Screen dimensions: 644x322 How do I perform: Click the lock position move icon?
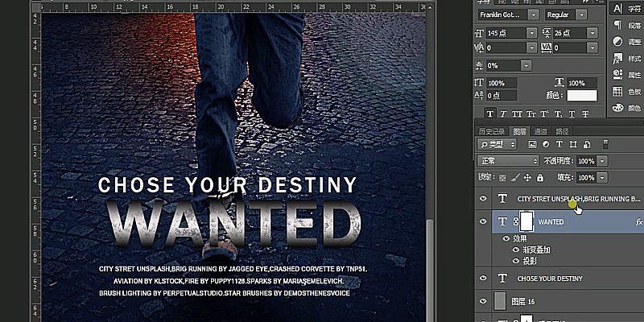(x=528, y=178)
